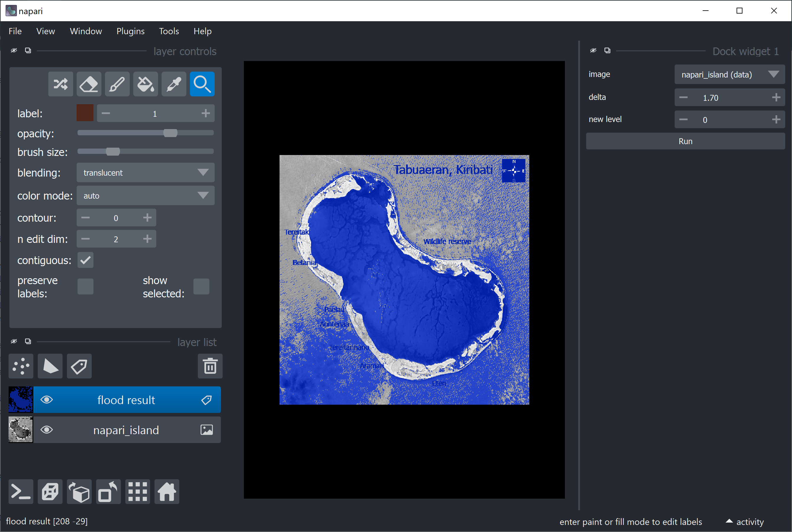Image resolution: width=792 pixels, height=532 pixels.
Task: Select the label eraser tool
Action: pyautogui.click(x=89, y=84)
